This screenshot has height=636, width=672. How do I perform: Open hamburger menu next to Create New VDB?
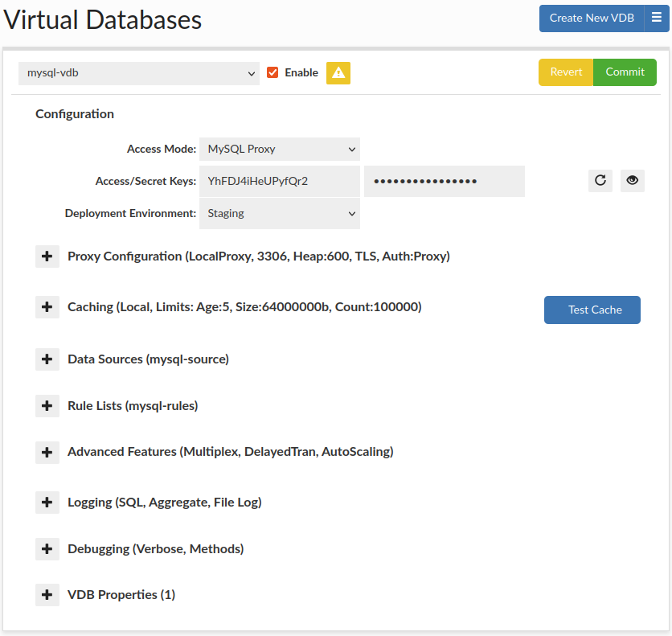tap(658, 18)
